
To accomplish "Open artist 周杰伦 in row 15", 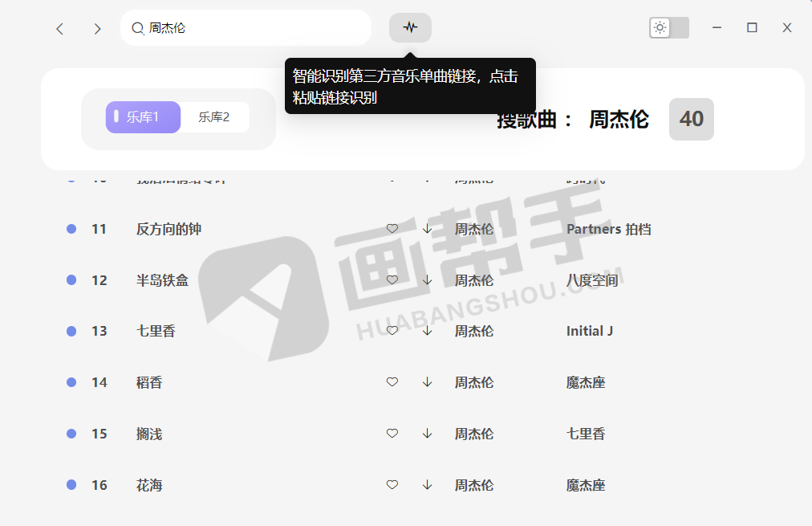I will [x=474, y=434].
